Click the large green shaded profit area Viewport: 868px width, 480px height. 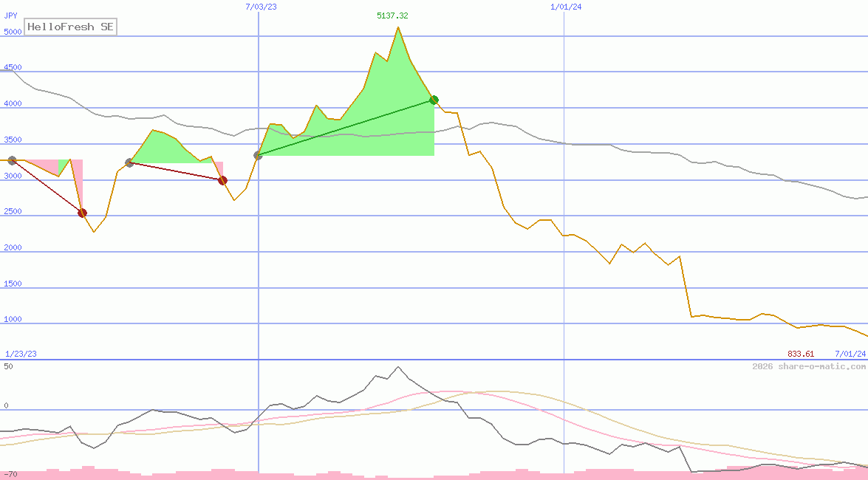pyautogui.click(x=369, y=126)
